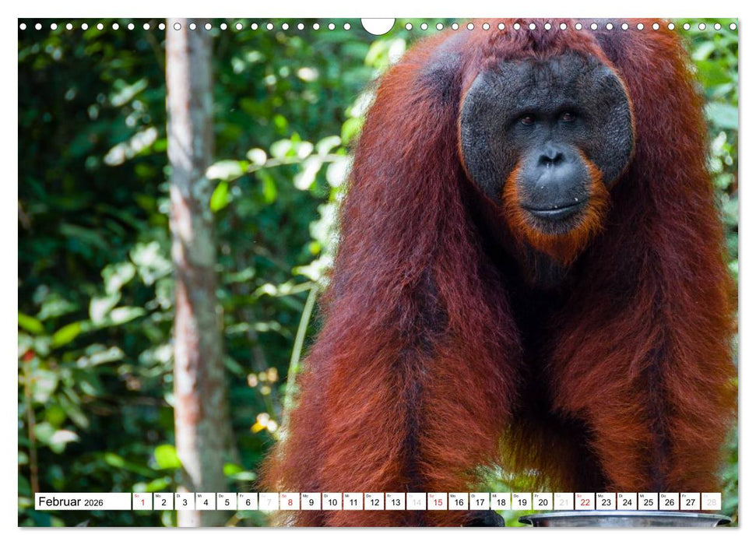Select the grayed-out Saturday 7
756x545 pixels.
pyautogui.click(x=269, y=503)
